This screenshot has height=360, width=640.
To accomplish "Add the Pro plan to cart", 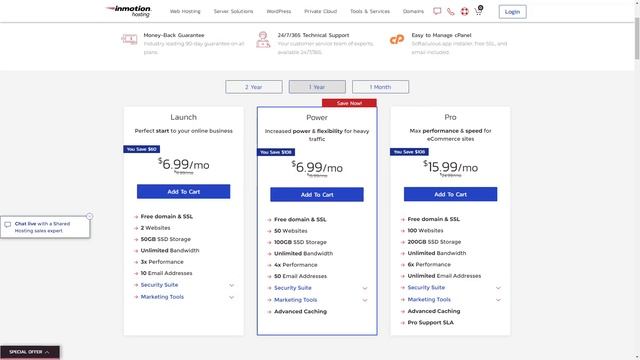I will tap(450, 194).
